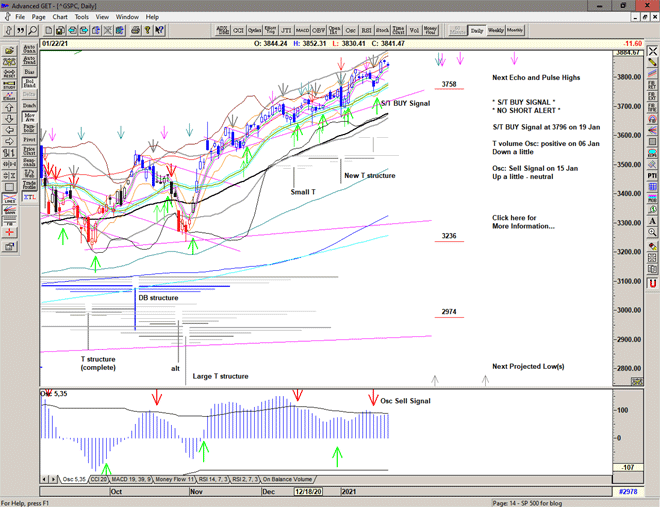Click the Bias study button
The image size is (660, 507).
(29, 72)
